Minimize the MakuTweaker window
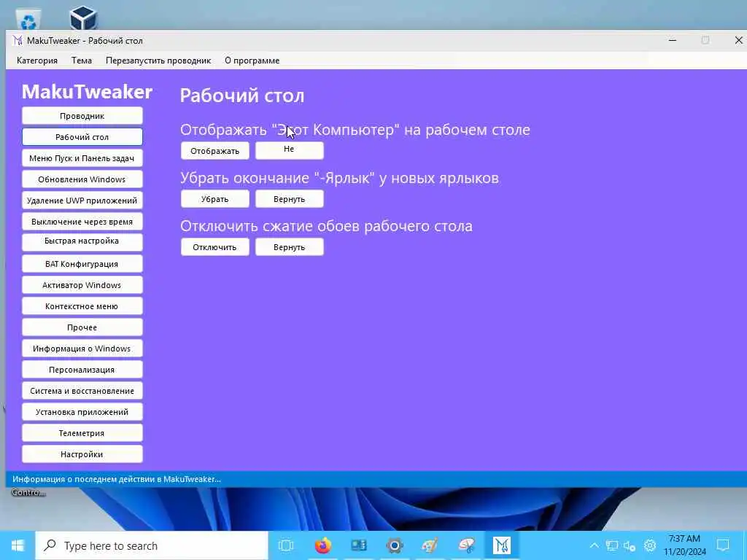 (673, 41)
